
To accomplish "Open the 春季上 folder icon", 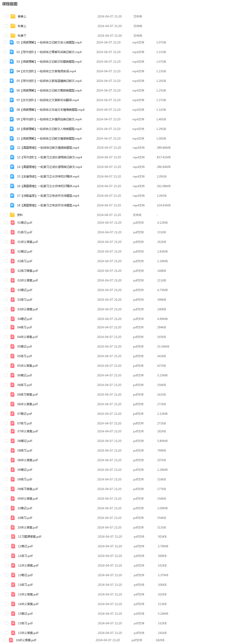I will pos(13,17).
